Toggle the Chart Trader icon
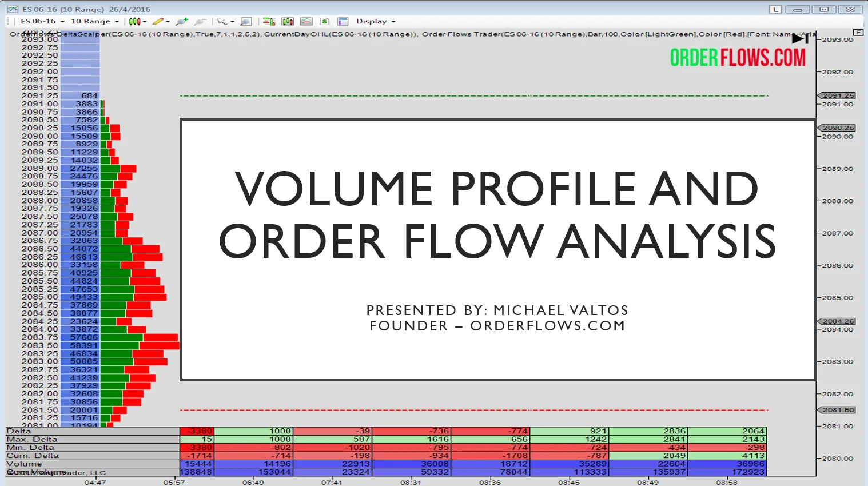Image resolution: width=868 pixels, height=486 pixels. point(269,22)
